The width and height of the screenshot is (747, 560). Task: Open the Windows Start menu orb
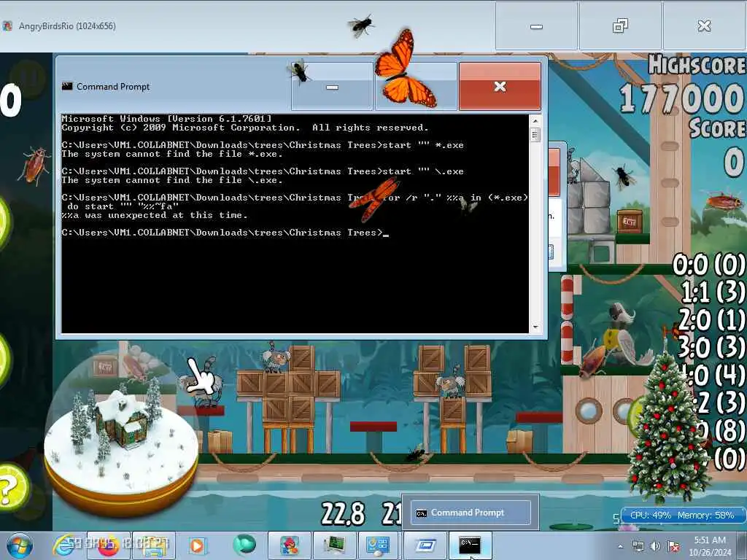tap(19, 545)
